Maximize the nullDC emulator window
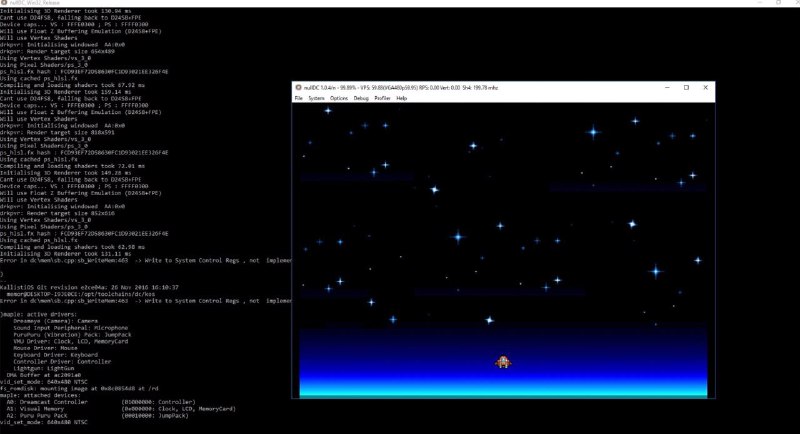Viewport: 800px width, 434px height. [686, 87]
